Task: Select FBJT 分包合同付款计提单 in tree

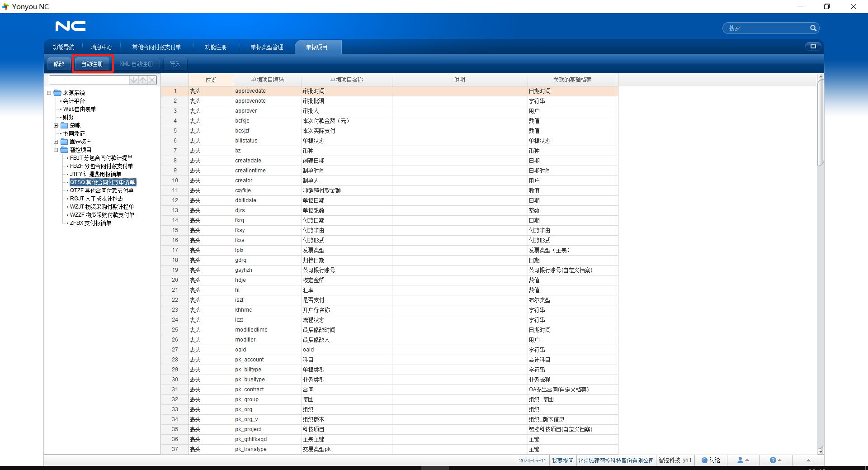Action: tap(101, 158)
